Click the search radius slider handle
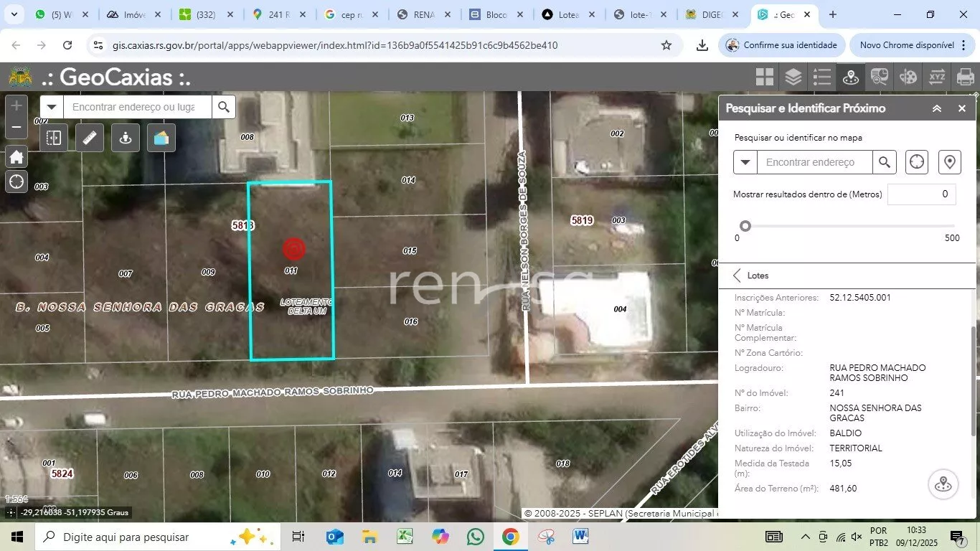The image size is (980, 551). (x=745, y=226)
